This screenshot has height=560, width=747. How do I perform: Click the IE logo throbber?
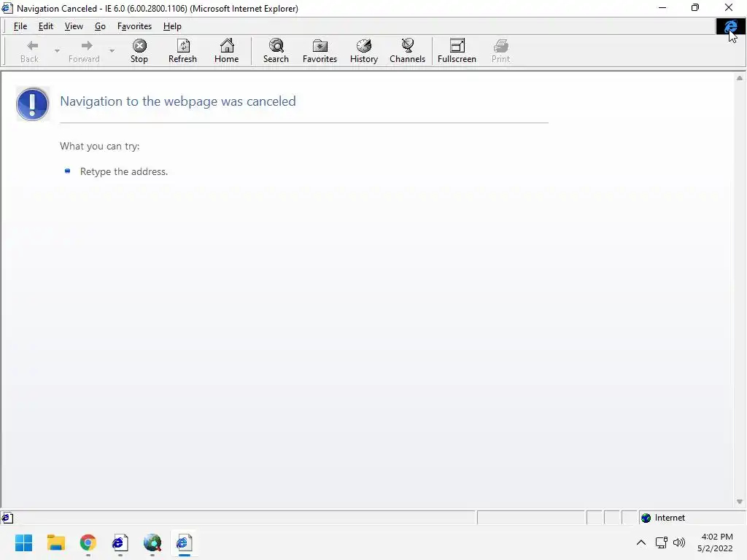pyautogui.click(x=730, y=27)
